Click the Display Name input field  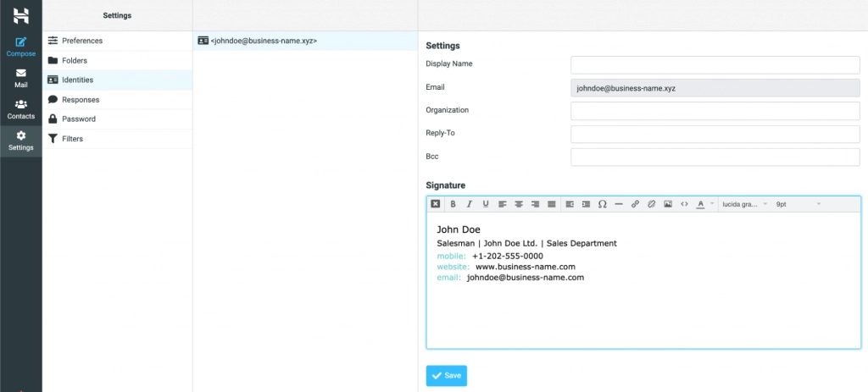point(715,65)
